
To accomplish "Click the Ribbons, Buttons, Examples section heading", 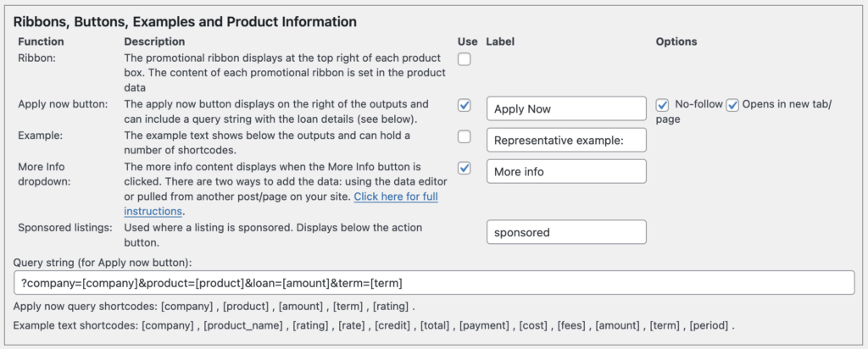I will 185,21.
